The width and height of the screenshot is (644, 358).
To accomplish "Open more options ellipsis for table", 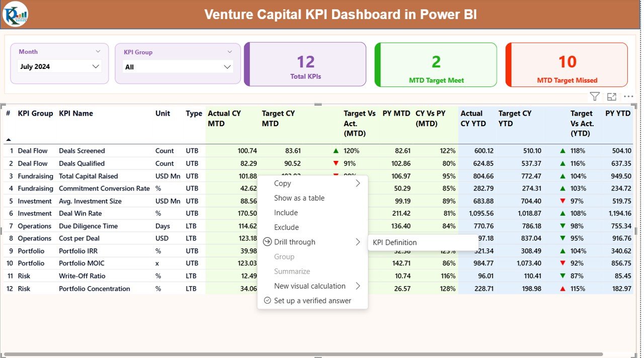I will (x=628, y=97).
